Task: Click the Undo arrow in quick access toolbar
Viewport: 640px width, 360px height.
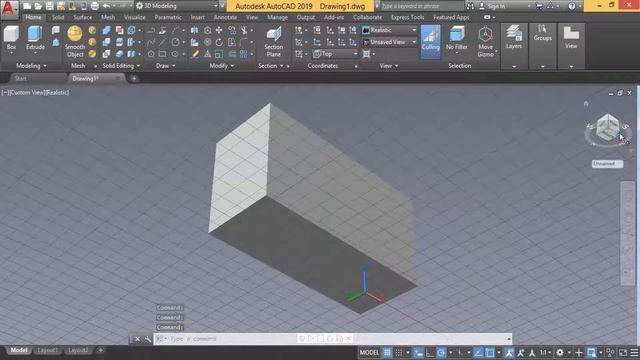Action: coord(106,6)
